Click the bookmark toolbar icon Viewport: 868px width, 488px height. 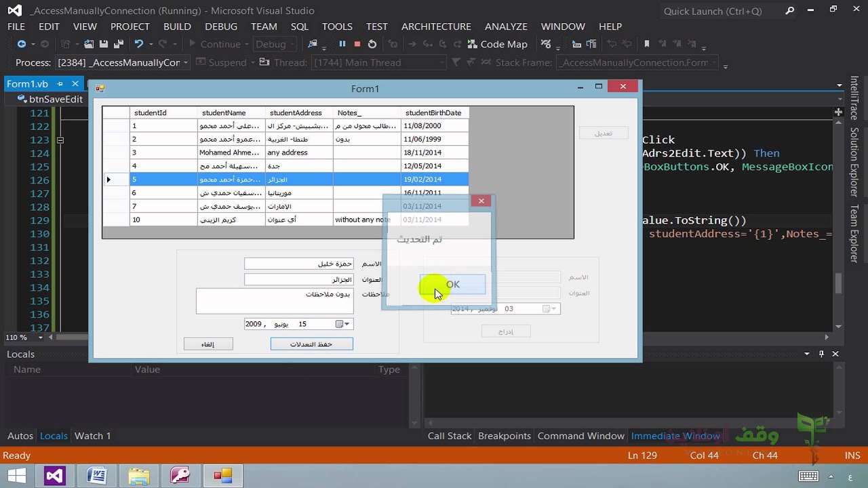pos(647,44)
